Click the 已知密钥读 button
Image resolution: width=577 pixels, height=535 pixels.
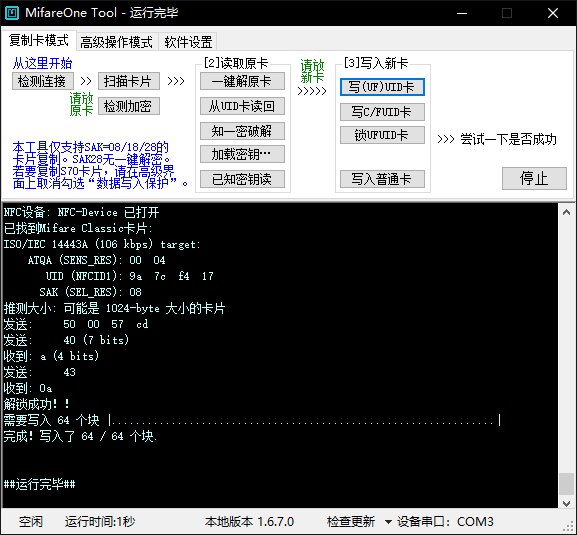coord(242,179)
